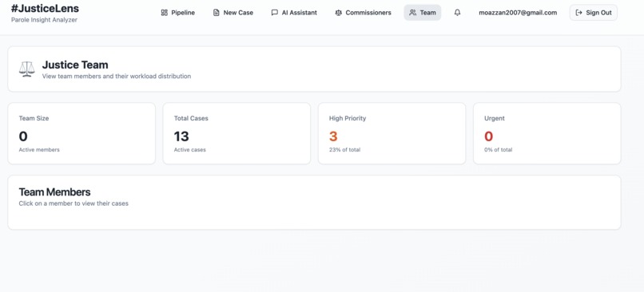
Task: Navigate to Commissioners page
Action: coord(363,13)
